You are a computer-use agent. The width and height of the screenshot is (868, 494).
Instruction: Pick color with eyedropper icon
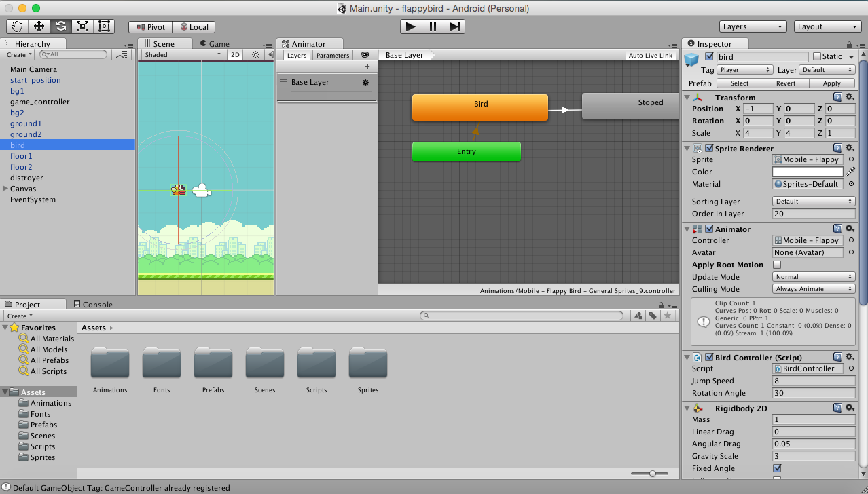point(850,172)
